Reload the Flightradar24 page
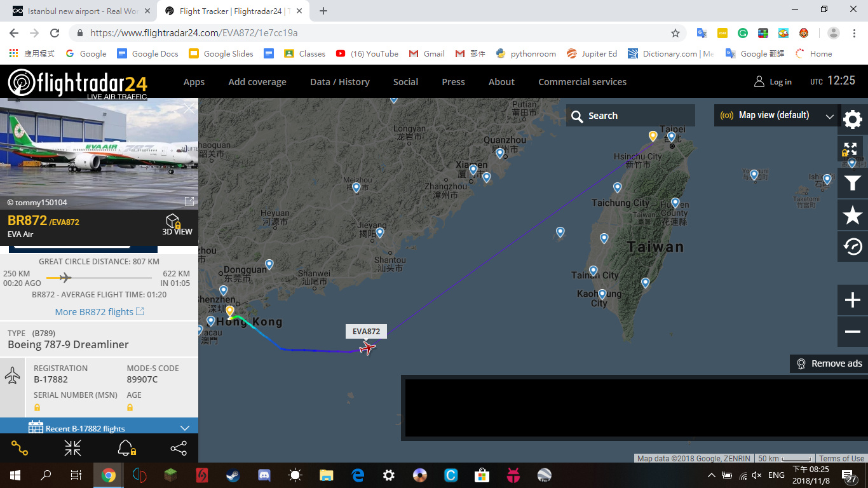This screenshot has height=488, width=868. click(55, 33)
